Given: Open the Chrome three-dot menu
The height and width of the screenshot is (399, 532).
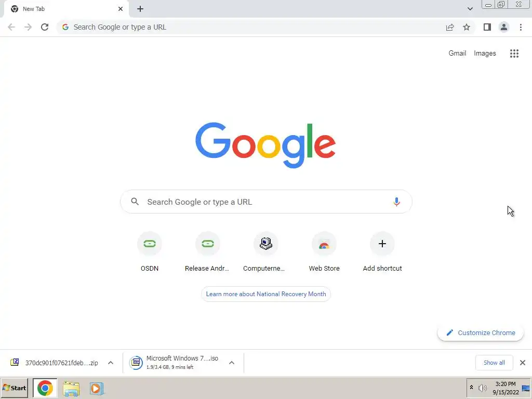Looking at the screenshot, I should [521, 27].
